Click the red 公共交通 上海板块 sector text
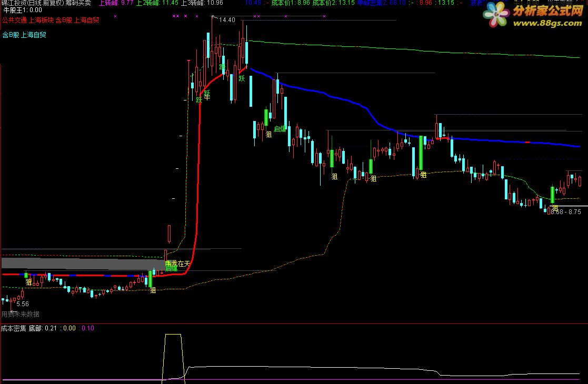 28,20
